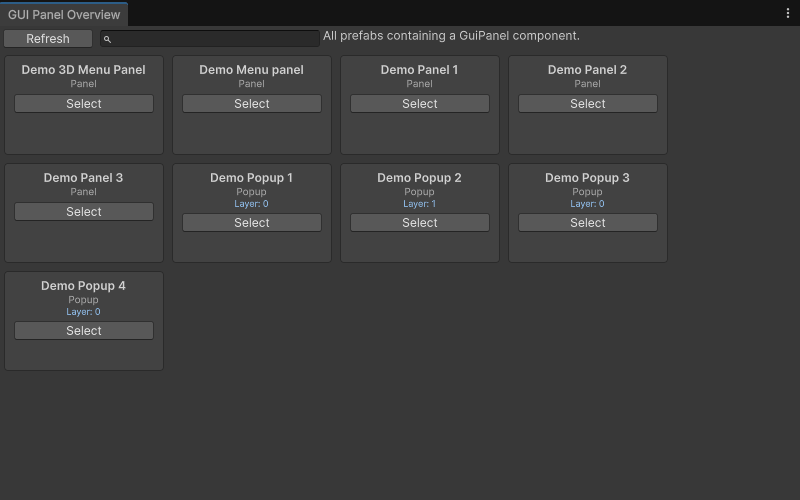Image resolution: width=800 pixels, height=500 pixels.
Task: Click 'All prefabs containing a GuiPanel component.' text
Action: pos(452,36)
